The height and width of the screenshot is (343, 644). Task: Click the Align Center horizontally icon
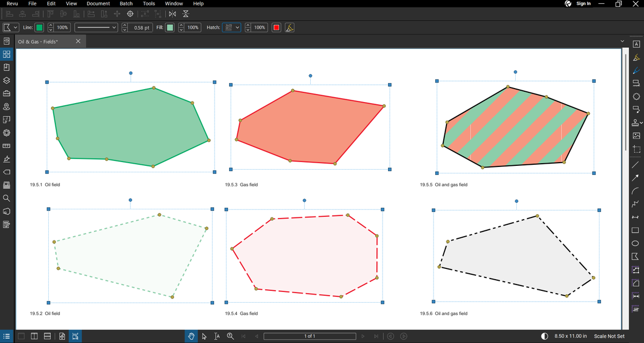click(24, 14)
